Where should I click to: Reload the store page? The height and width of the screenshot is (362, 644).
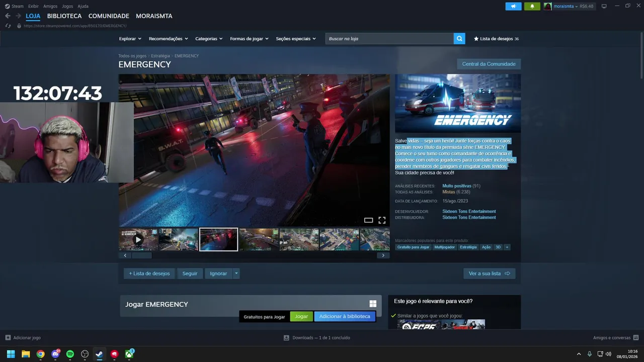8,26
